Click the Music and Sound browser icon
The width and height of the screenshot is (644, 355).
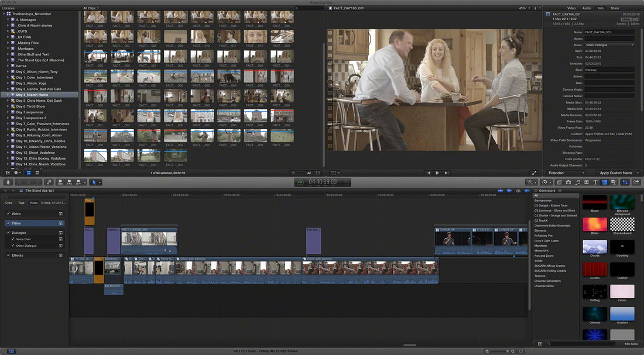tap(578, 182)
